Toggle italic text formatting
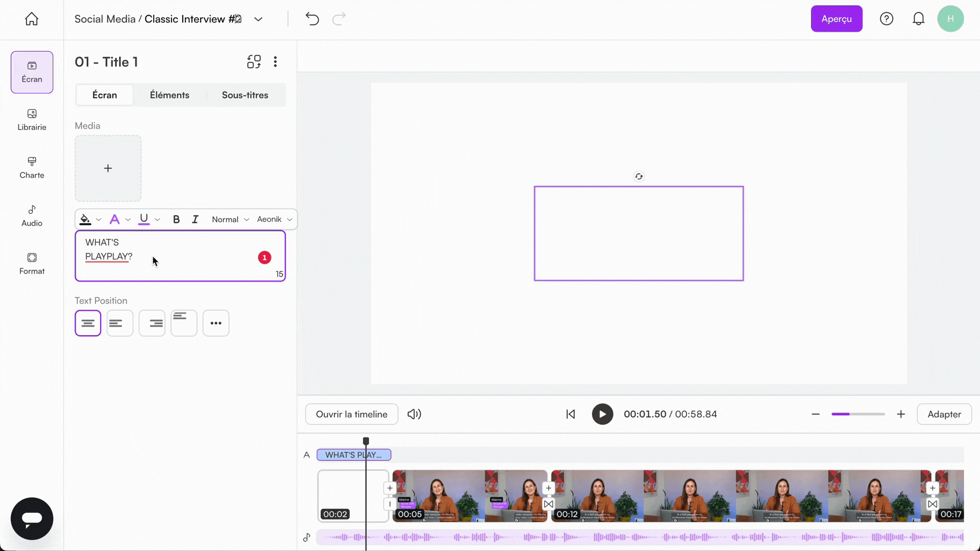 click(195, 219)
